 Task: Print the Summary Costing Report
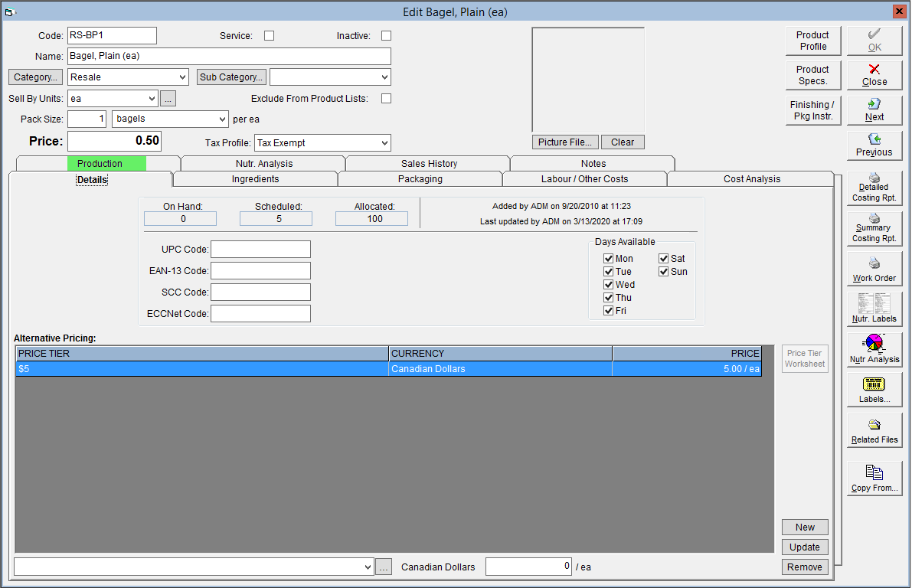[x=874, y=228]
